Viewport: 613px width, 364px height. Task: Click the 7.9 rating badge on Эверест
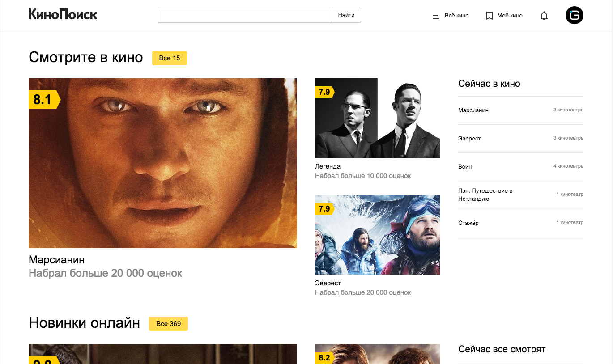pos(325,209)
